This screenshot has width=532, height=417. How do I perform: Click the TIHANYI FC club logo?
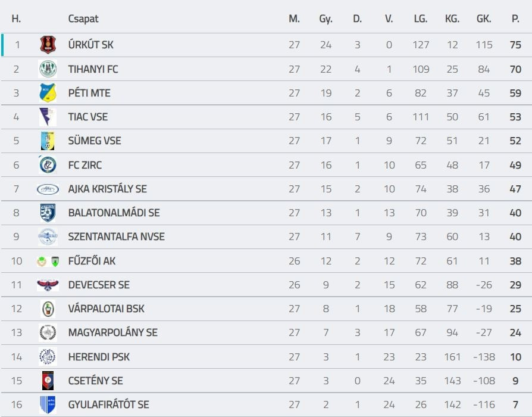(x=48, y=69)
